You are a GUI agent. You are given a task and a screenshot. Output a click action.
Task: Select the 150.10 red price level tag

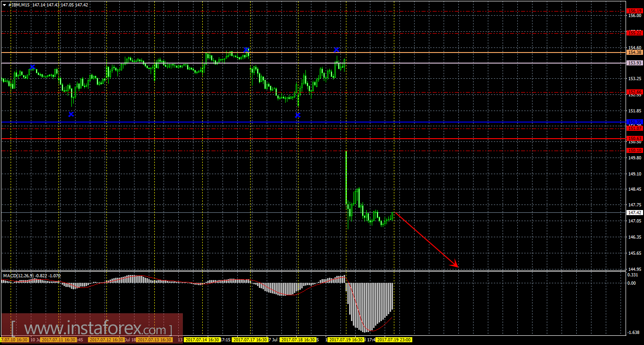pos(635,150)
